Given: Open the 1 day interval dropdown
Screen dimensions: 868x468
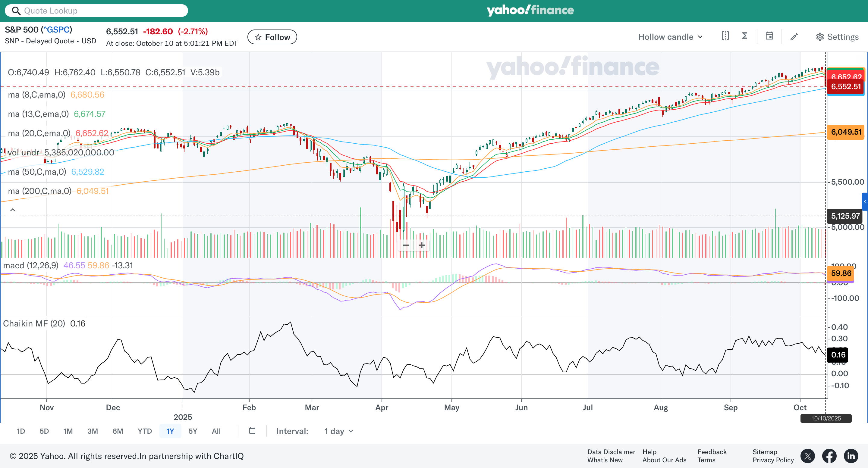Looking at the screenshot, I should (x=338, y=431).
